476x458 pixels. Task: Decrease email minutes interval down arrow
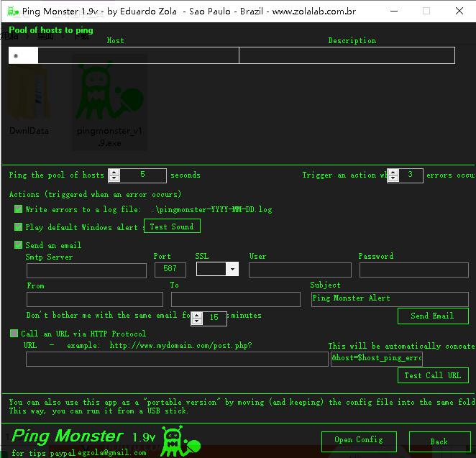(x=197, y=321)
